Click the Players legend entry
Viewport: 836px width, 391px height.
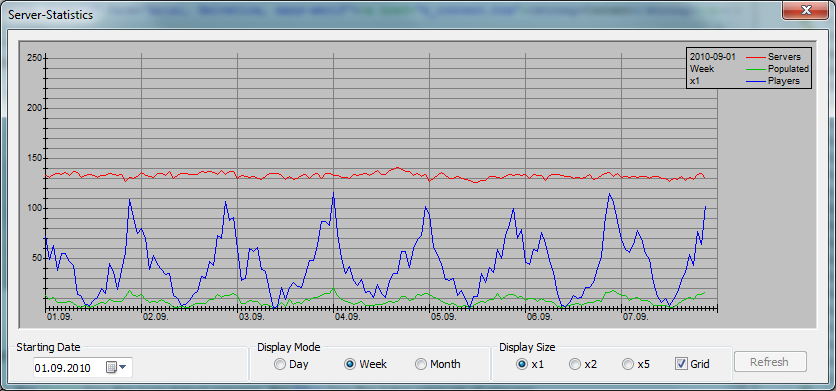click(x=784, y=81)
